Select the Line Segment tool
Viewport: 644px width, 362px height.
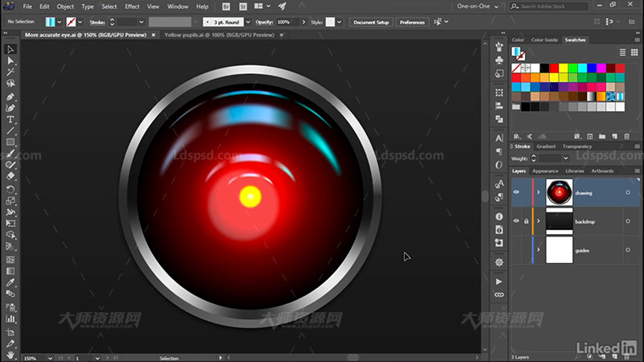coord(10,131)
